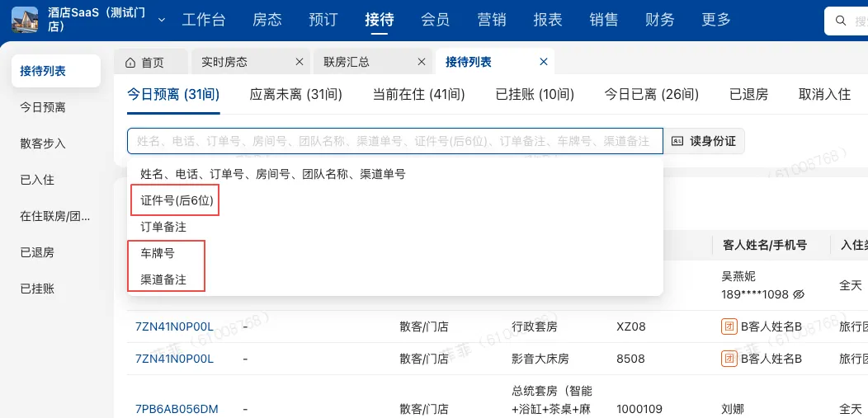
Task: Open the 财务 menu
Action: click(x=660, y=20)
